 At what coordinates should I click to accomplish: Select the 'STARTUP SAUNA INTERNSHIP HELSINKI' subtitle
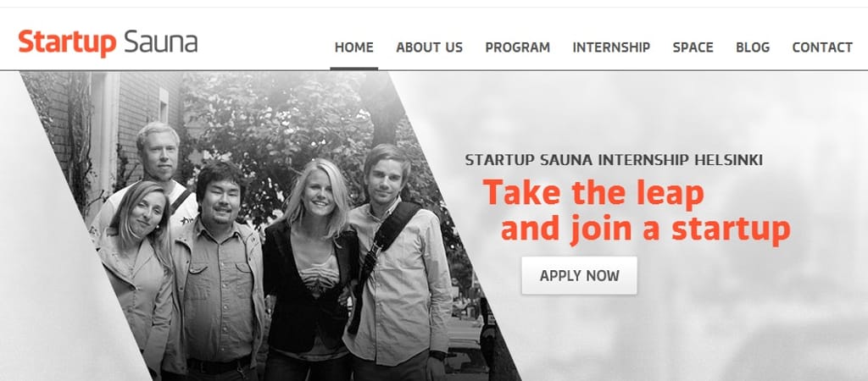point(614,160)
